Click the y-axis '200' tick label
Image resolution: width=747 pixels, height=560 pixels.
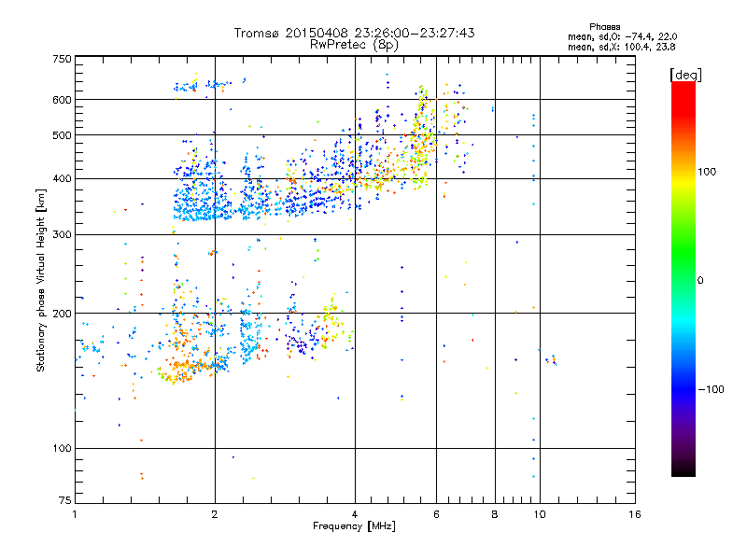coord(62,314)
